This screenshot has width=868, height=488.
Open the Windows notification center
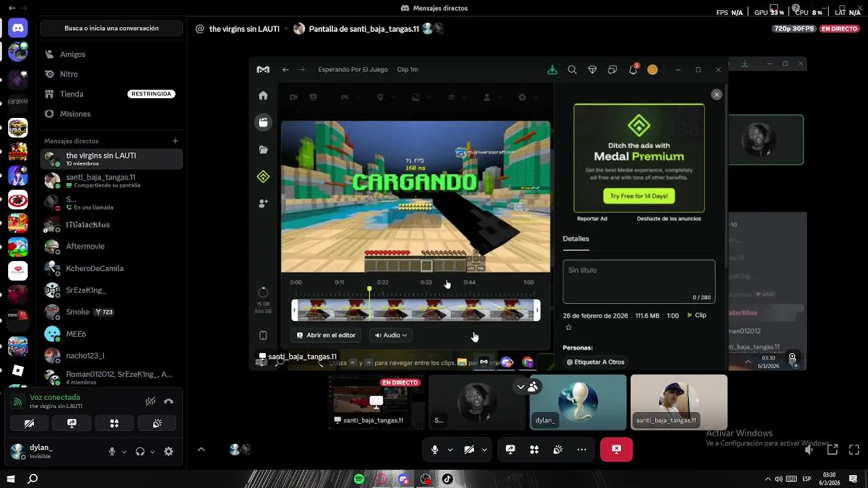point(853,479)
